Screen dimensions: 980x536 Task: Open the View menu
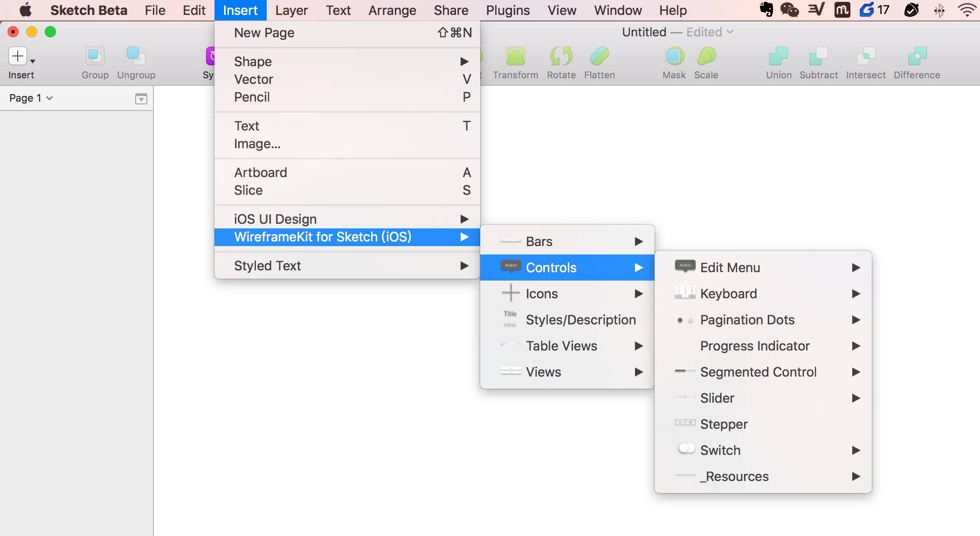pos(562,10)
